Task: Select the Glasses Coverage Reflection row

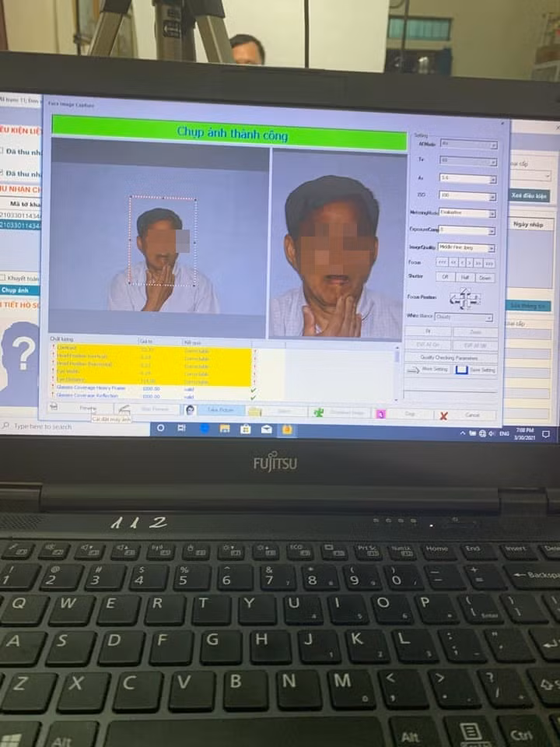Action: click(152, 395)
